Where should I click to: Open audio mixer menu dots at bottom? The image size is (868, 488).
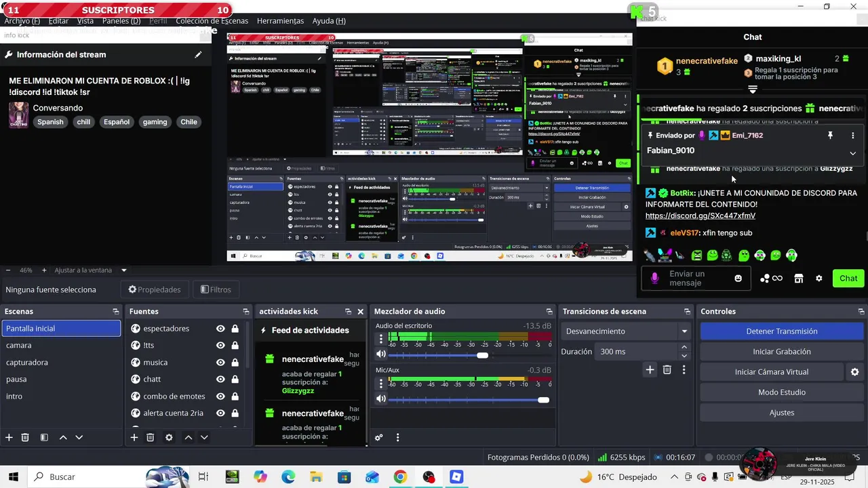pyautogui.click(x=398, y=437)
